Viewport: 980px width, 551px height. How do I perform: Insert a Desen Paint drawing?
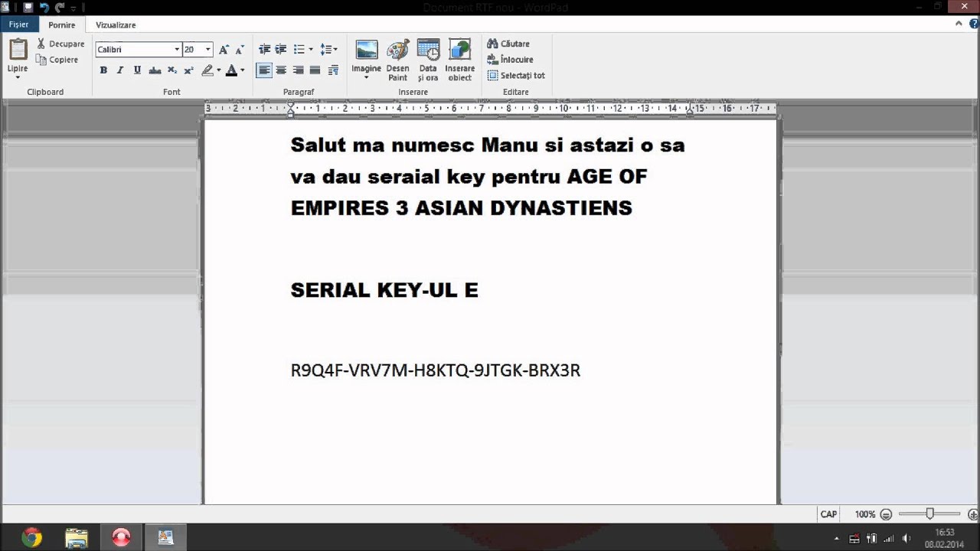(397, 60)
